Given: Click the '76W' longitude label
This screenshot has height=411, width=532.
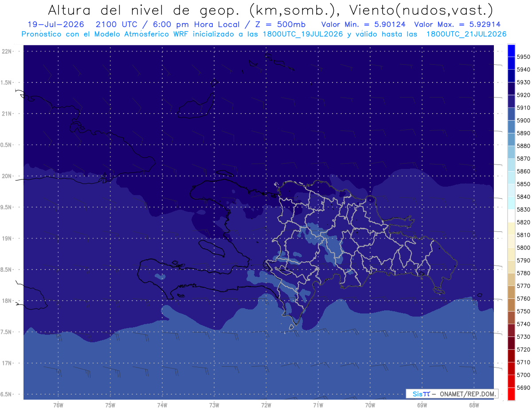Looking at the screenshot, I should coord(58,405).
